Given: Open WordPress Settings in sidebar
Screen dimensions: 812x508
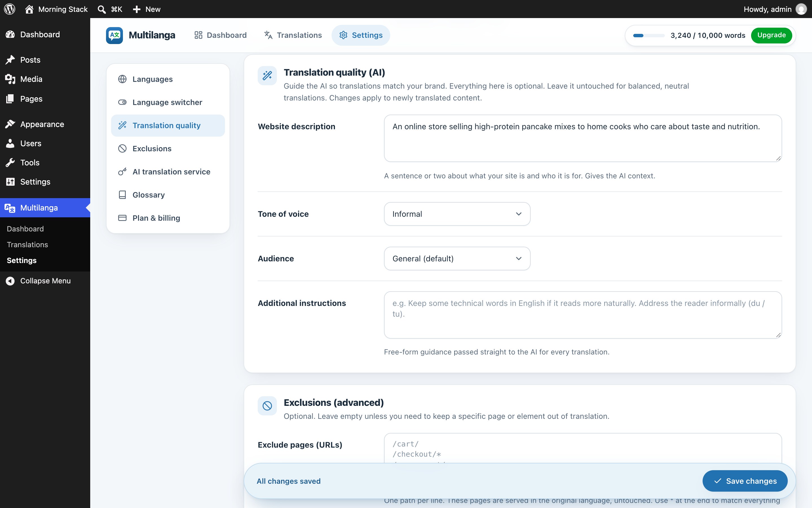Looking at the screenshot, I should click(x=45, y=182).
